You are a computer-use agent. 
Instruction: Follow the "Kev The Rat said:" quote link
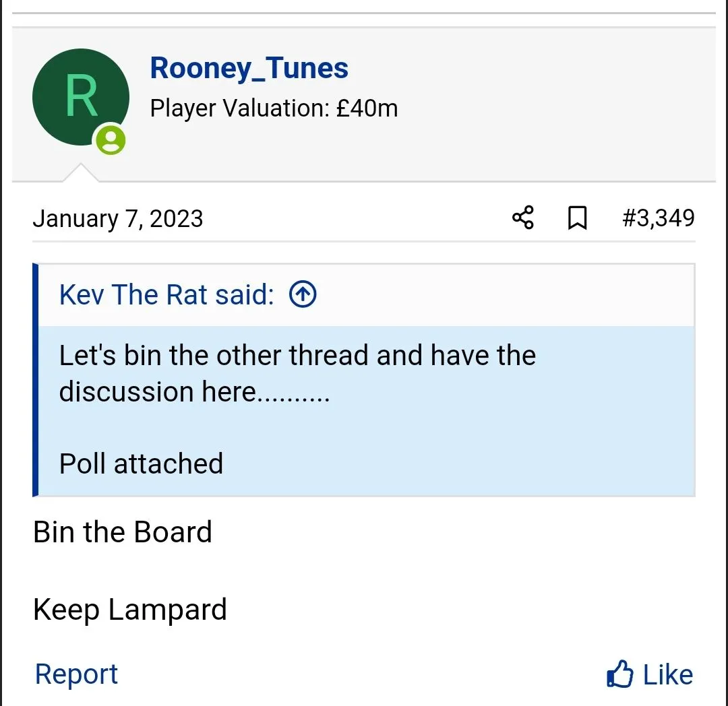[166, 295]
